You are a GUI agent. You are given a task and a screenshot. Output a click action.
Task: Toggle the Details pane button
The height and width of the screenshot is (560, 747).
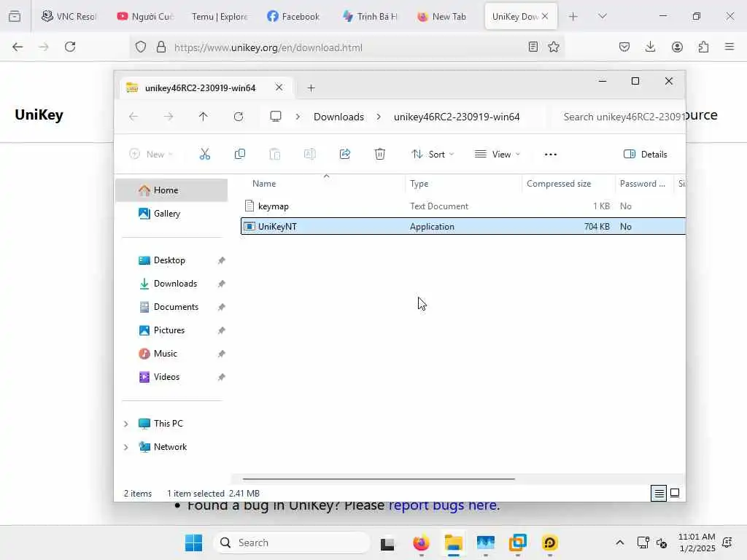click(x=646, y=155)
